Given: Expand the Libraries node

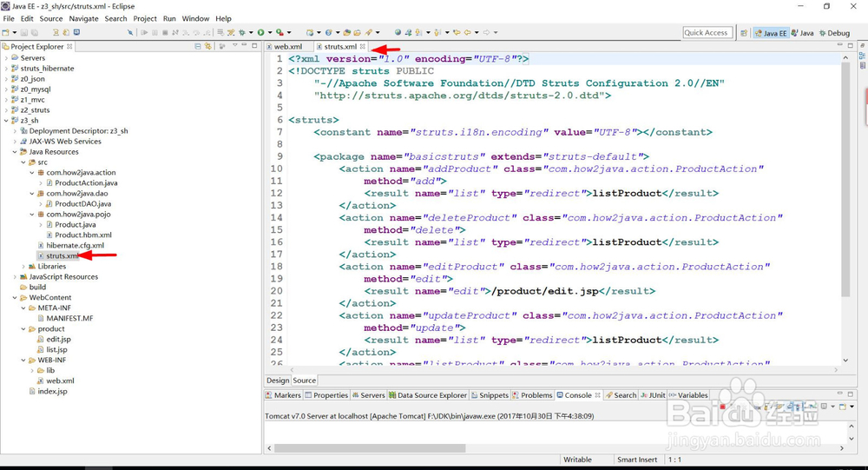Looking at the screenshot, I should pyautogui.click(x=23, y=267).
